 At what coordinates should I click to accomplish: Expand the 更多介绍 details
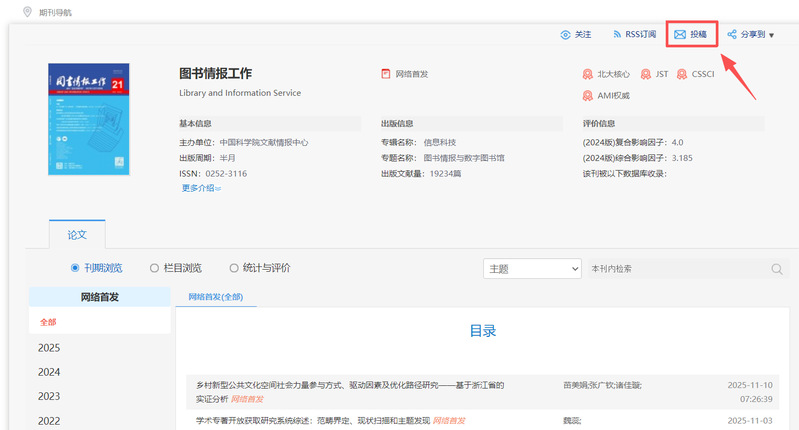pyautogui.click(x=201, y=188)
